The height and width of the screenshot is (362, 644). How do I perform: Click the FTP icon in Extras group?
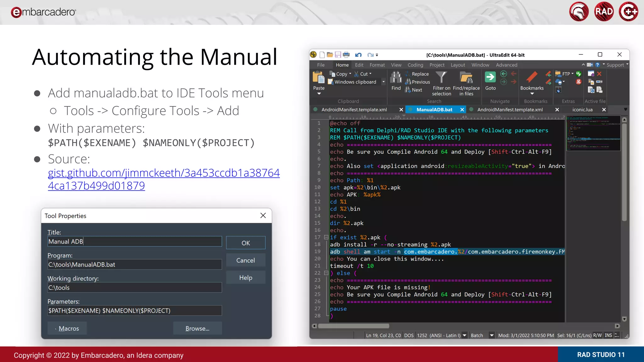(558, 74)
